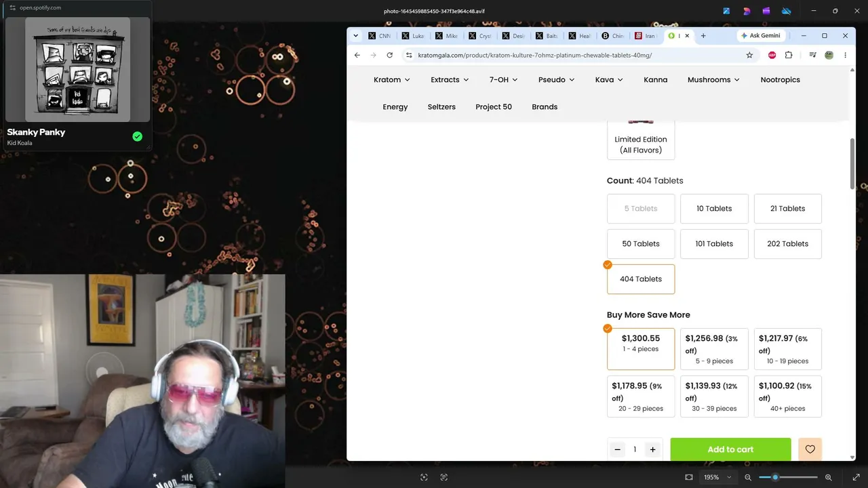Switch to the Chin tab
Viewport: 868px width, 488px height.
point(613,36)
